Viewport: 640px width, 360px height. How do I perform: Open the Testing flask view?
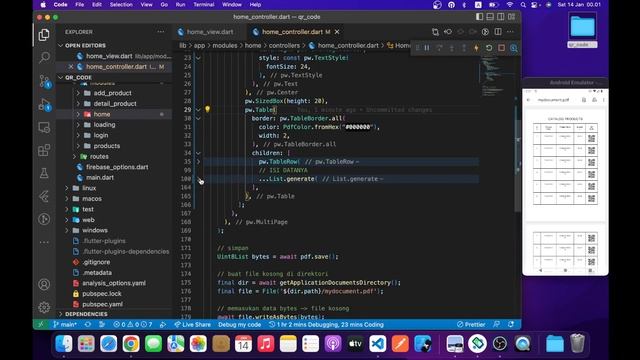[x=44, y=173]
